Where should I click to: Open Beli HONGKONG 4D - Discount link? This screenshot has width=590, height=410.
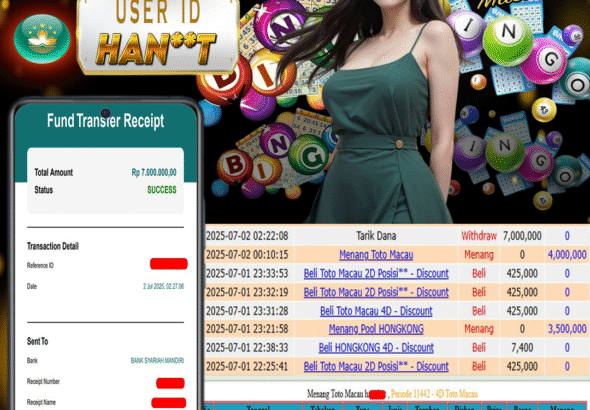[376, 348]
